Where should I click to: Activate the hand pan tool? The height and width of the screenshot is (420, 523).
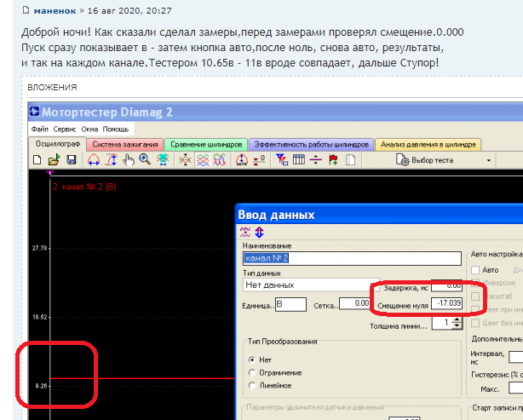(129, 160)
